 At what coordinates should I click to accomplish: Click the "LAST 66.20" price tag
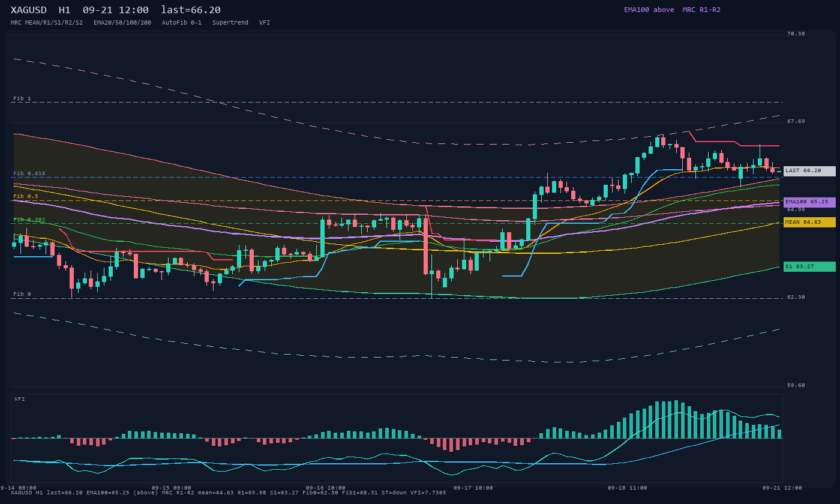point(809,171)
